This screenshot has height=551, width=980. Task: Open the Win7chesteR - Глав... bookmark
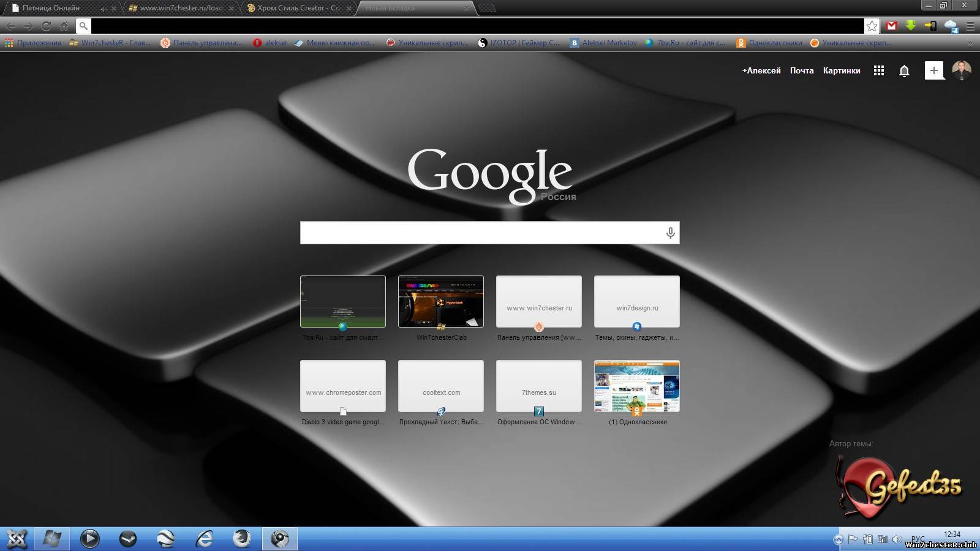click(x=110, y=43)
